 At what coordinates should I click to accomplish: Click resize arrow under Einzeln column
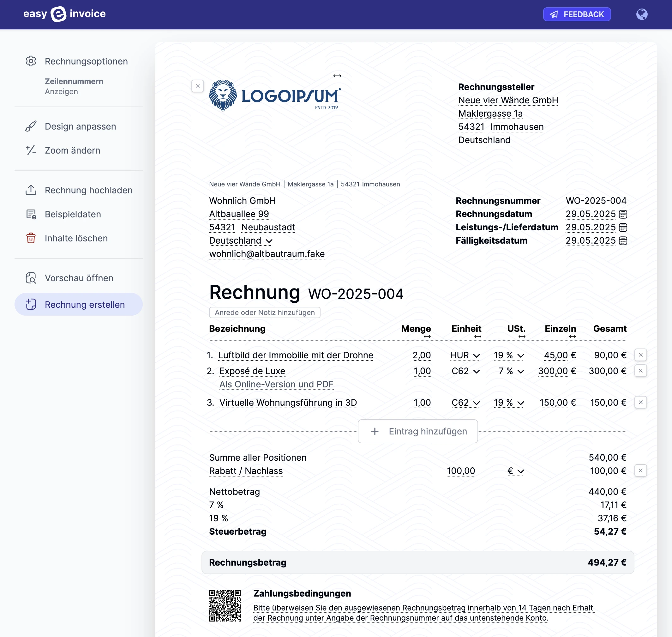572,337
